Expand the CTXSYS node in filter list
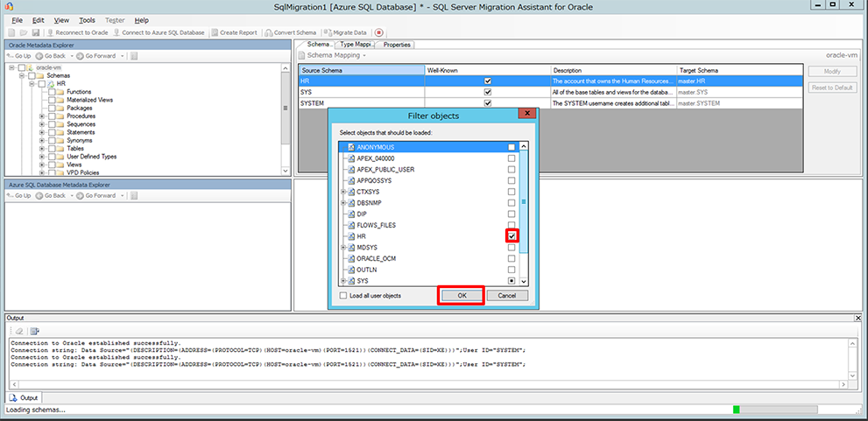 pos(343,192)
